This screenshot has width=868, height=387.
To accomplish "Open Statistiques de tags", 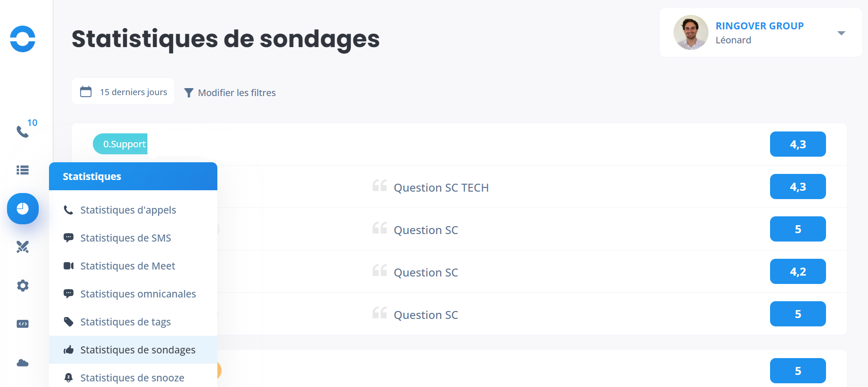I will (x=133, y=322).
